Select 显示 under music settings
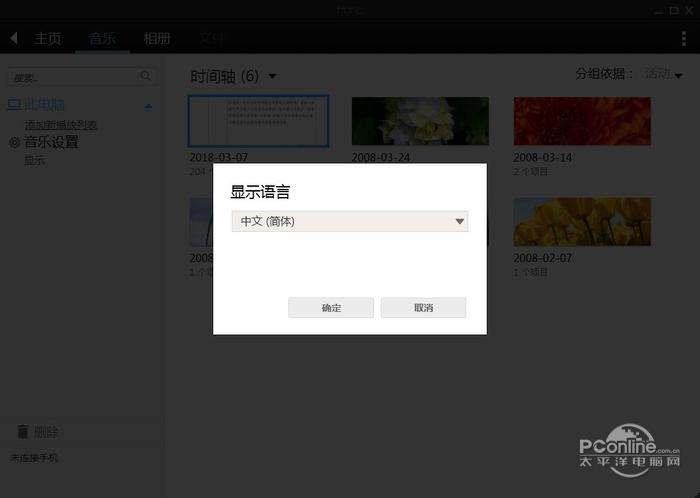Viewport: 700px width, 498px height. click(x=34, y=161)
